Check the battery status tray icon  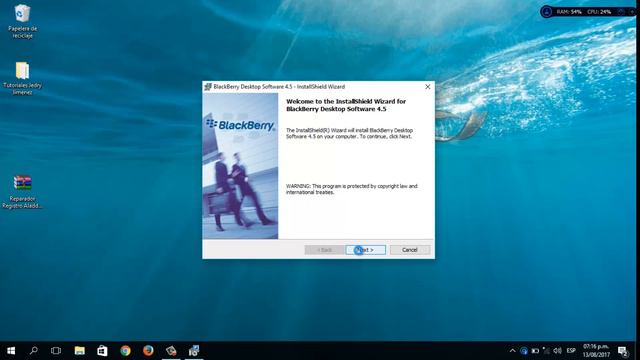tap(535, 351)
